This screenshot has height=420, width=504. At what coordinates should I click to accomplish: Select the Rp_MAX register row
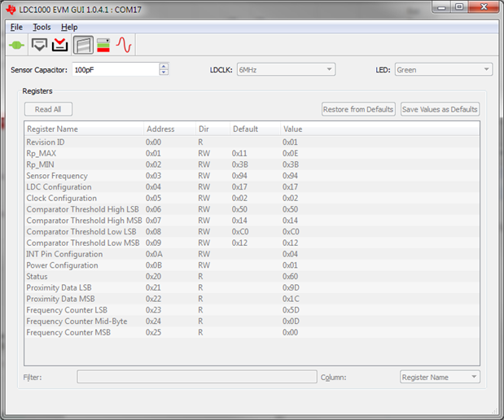(163, 153)
